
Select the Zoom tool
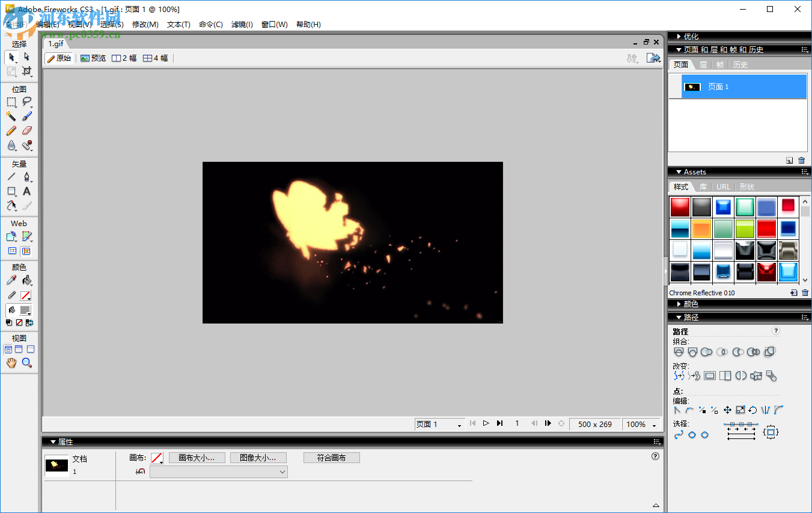(x=27, y=362)
